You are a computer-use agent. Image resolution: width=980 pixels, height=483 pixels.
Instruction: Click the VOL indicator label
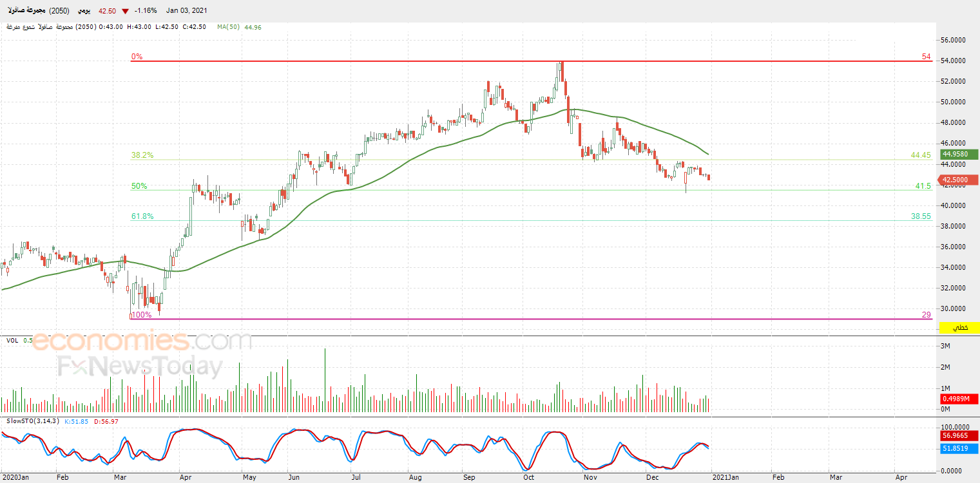click(12, 340)
